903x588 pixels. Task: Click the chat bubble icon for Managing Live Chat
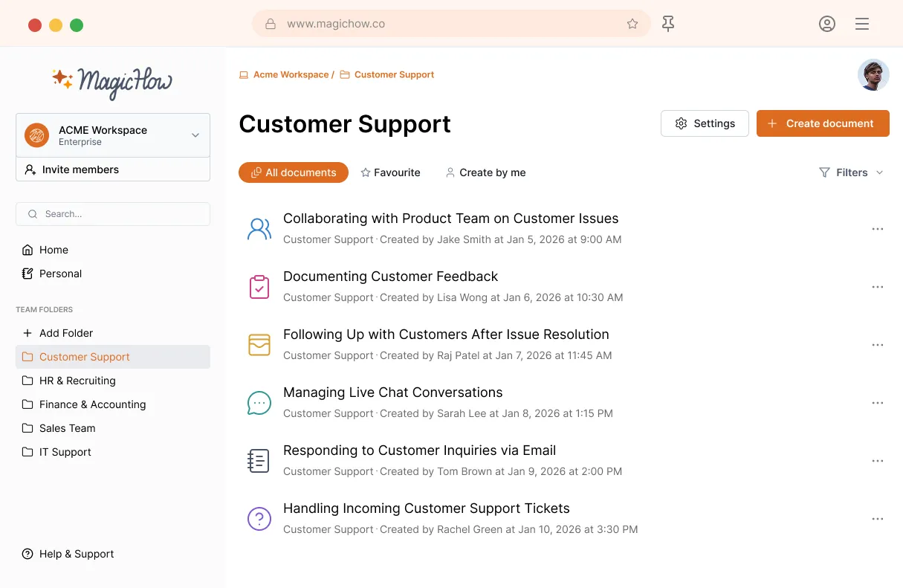[x=259, y=403]
